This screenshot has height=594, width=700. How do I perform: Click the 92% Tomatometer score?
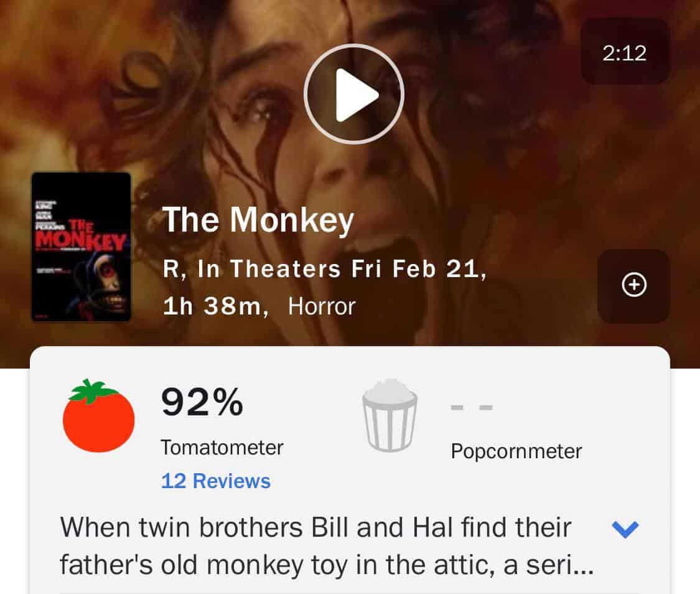point(202,402)
